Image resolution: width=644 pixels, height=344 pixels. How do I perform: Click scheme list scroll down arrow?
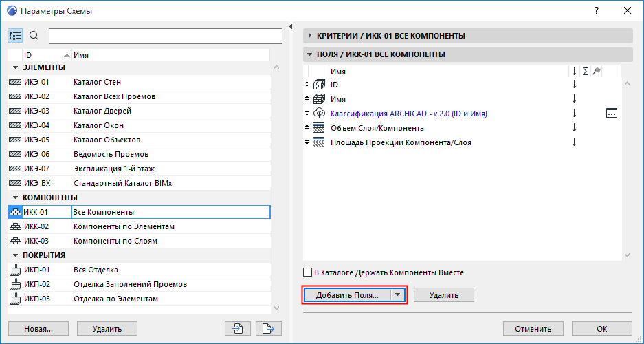(x=276, y=308)
